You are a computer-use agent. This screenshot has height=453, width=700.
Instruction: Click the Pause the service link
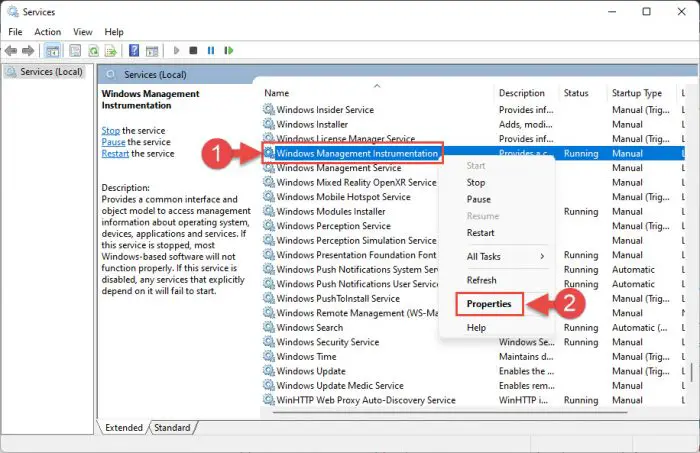[x=113, y=142]
